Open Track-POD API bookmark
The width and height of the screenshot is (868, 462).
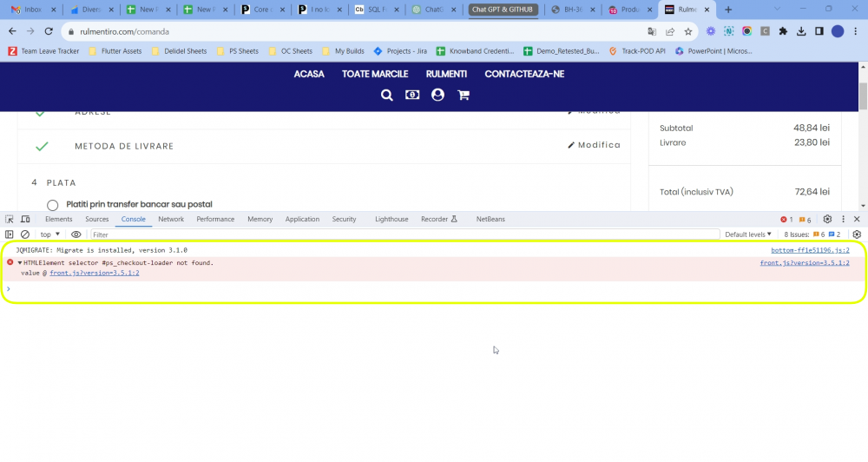point(637,51)
